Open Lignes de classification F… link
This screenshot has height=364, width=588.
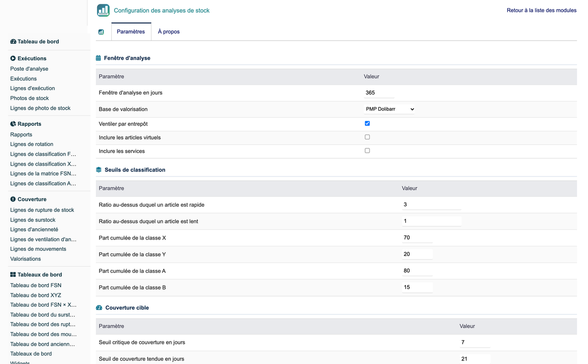pyautogui.click(x=43, y=154)
